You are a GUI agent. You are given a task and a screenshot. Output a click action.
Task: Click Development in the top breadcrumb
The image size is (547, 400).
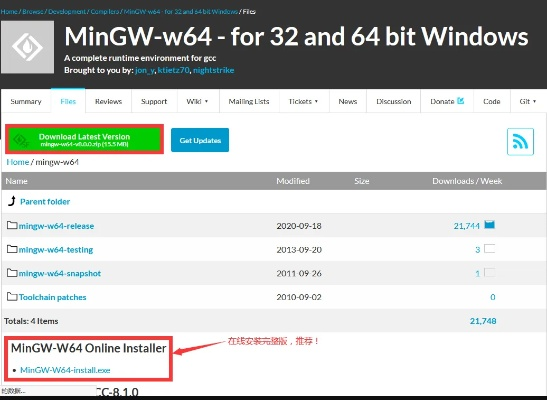pos(67,12)
